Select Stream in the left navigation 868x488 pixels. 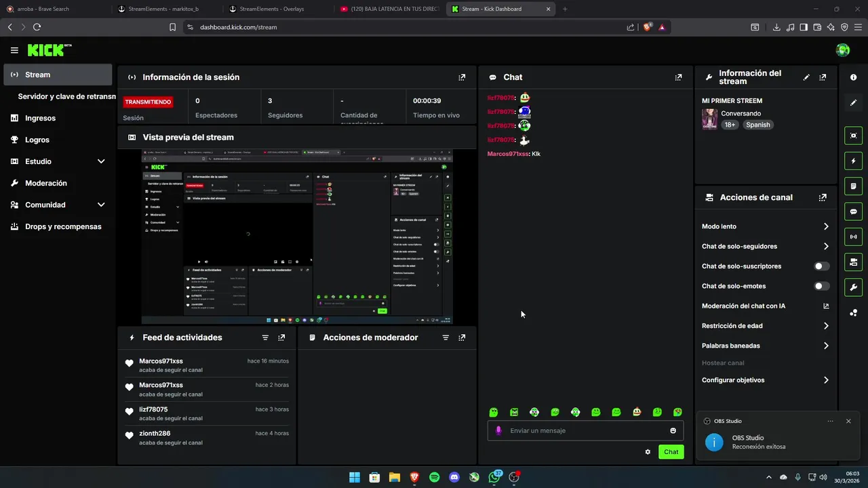(58, 75)
